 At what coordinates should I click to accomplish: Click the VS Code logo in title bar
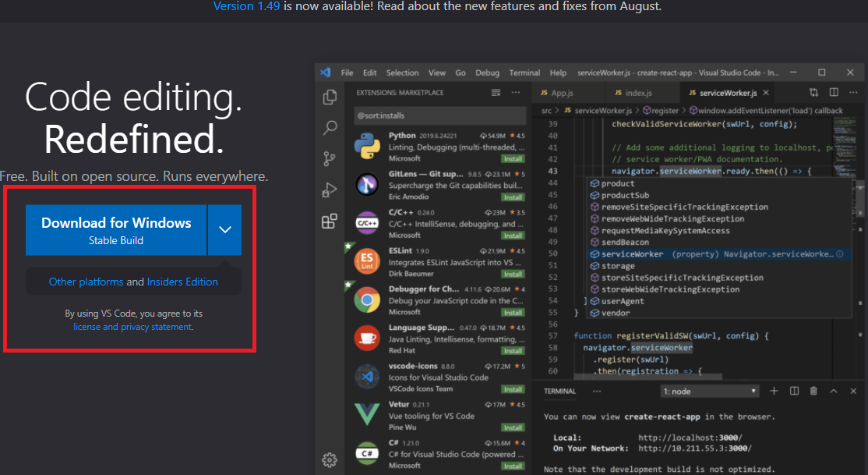[x=326, y=72]
